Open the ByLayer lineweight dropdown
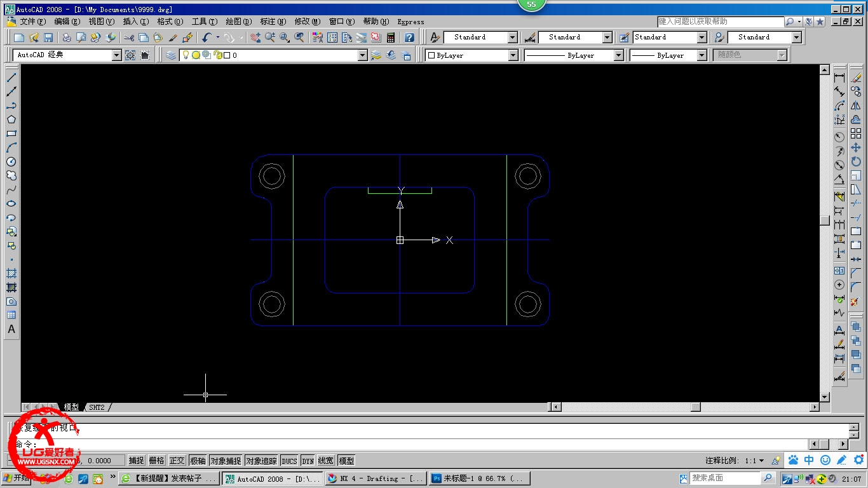The image size is (868, 488). (x=702, y=55)
